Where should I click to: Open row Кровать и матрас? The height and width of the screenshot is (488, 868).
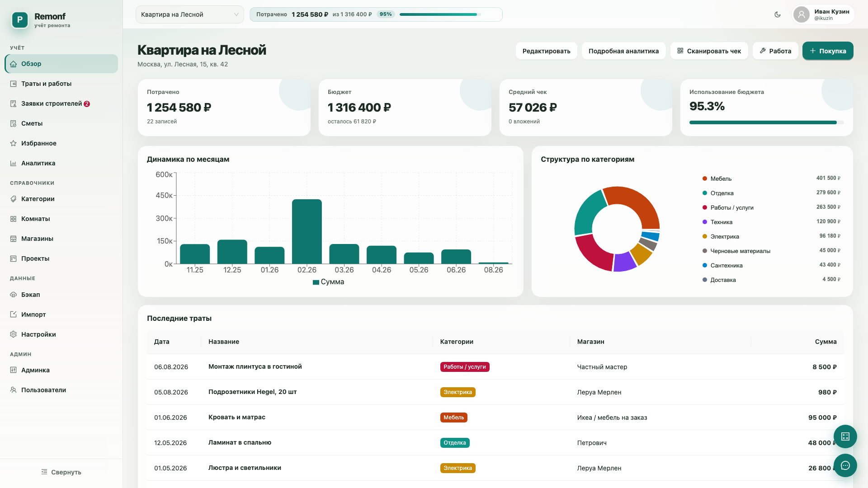[x=495, y=418]
